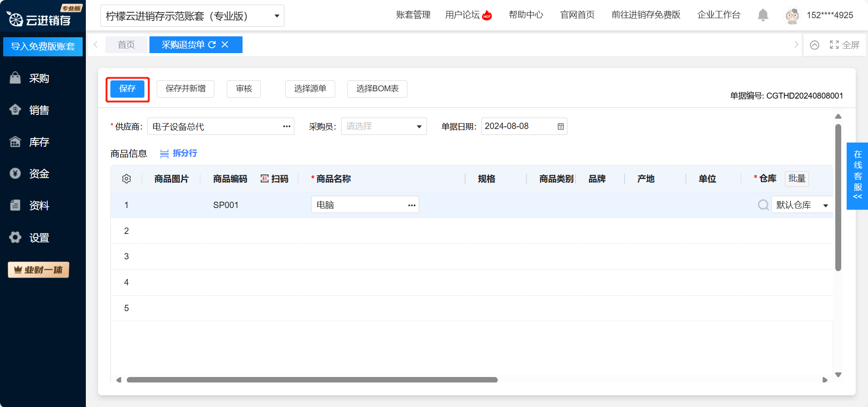
Task: Switch to the 首页 tab
Action: (126, 45)
